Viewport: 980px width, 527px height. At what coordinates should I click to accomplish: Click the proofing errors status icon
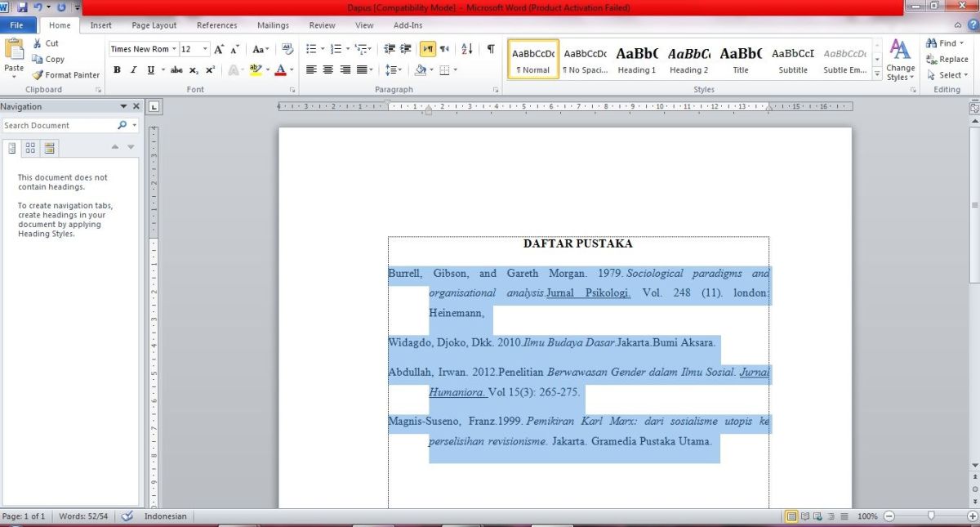pos(127,516)
